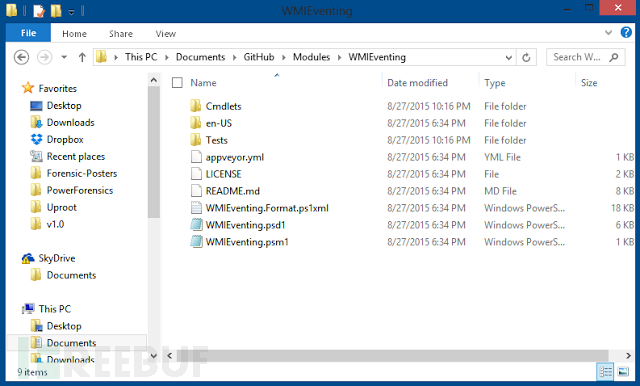Sort by the Date modified column header
This screenshot has width=640, height=386.
pyautogui.click(x=417, y=83)
